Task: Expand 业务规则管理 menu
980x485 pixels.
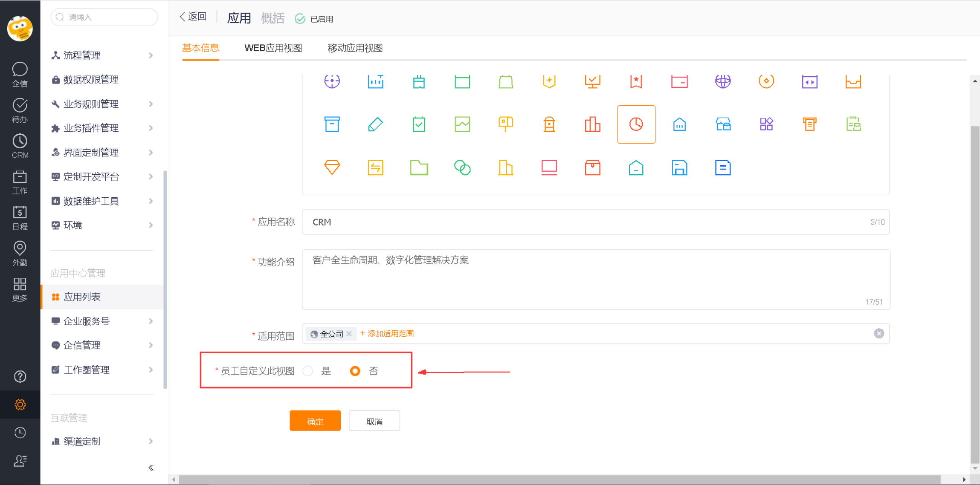Action: 102,104
